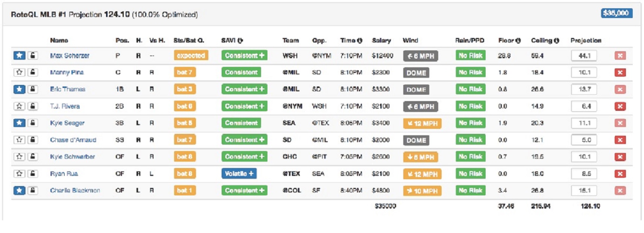Remove Kyle Schwarber with red X
This screenshot has width=644, height=233.
click(620, 157)
